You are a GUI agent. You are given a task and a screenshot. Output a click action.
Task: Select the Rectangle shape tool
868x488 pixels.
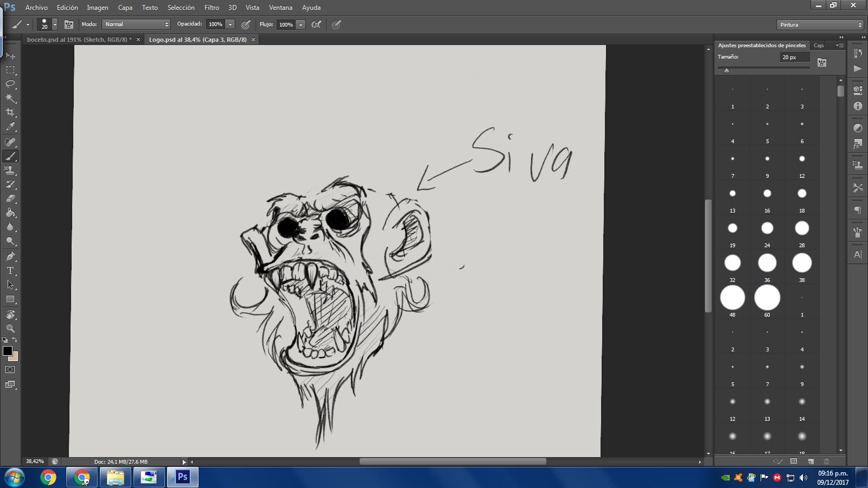[10, 299]
